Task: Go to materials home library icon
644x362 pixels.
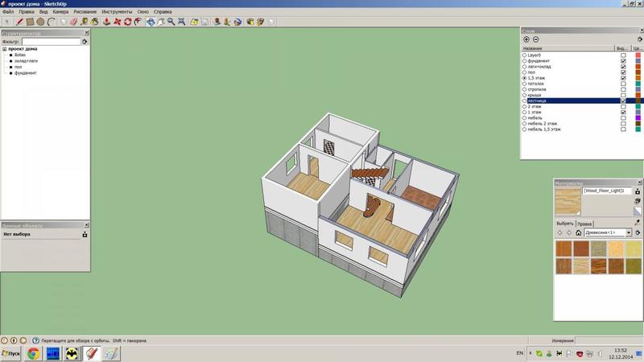Action: point(580,233)
